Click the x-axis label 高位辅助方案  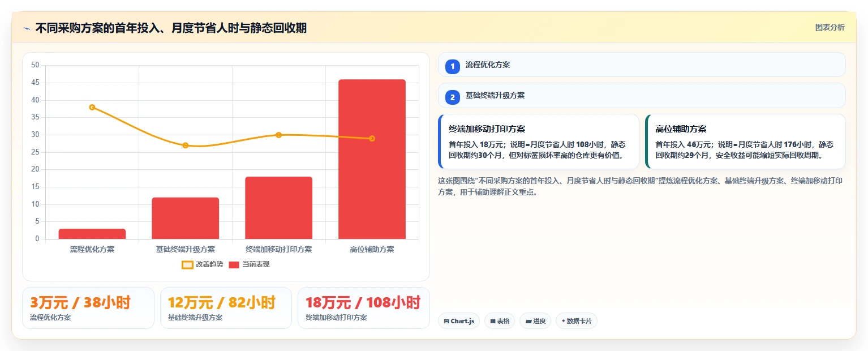[372, 249]
